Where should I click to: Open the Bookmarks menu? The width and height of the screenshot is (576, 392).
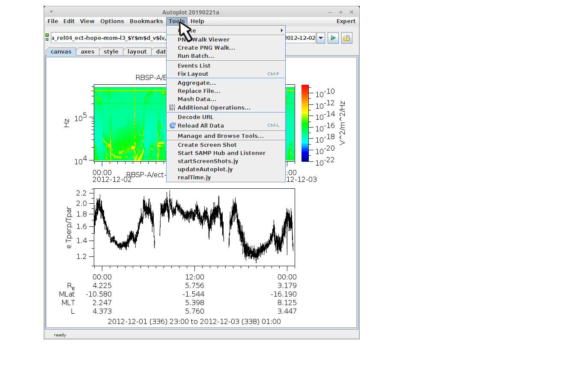(x=146, y=21)
